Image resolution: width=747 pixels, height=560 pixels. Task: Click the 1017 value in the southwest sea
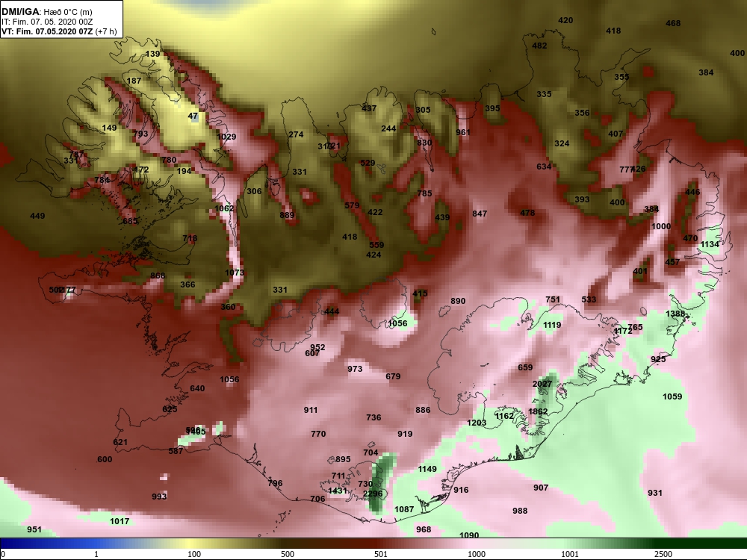tap(120, 521)
